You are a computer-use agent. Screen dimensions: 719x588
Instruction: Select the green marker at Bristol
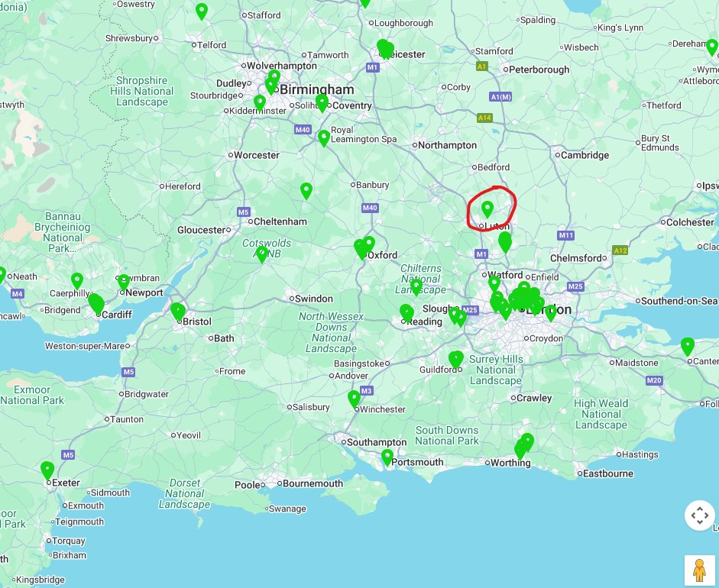[x=178, y=312]
